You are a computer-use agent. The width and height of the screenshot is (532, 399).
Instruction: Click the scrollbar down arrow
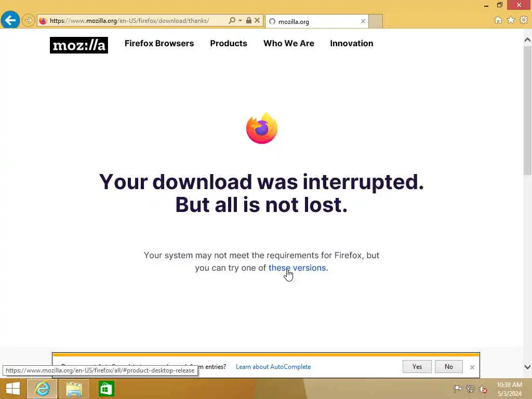click(x=527, y=367)
